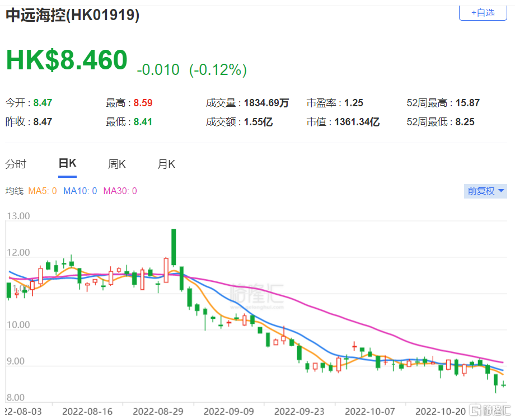Image resolution: width=515 pixels, height=420 pixels.
Task: Select the 日K daily chart tab
Action: tap(67, 163)
